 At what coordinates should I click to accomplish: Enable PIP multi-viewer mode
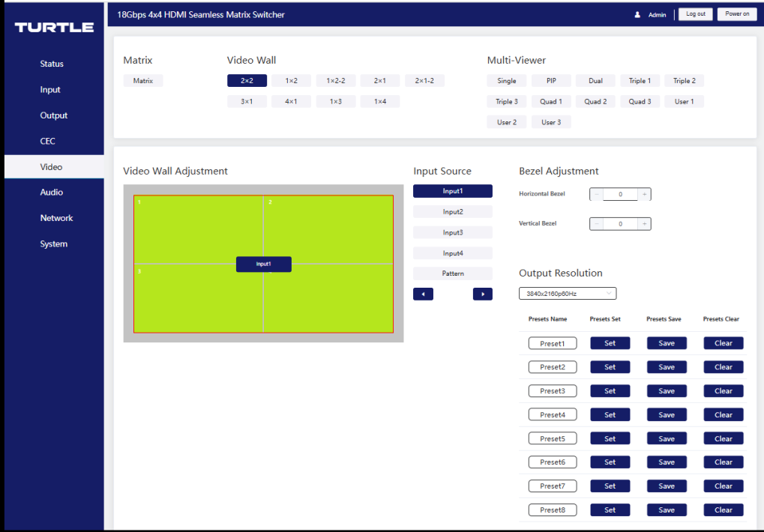pos(551,80)
